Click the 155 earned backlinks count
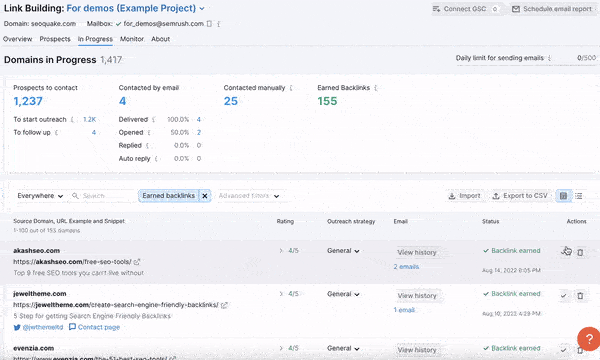The image size is (600, 360). 327,101
